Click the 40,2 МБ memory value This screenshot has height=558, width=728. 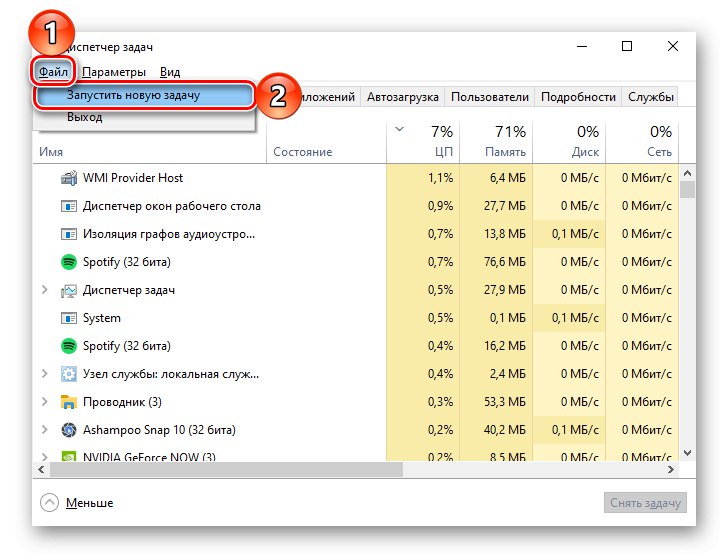(505, 430)
